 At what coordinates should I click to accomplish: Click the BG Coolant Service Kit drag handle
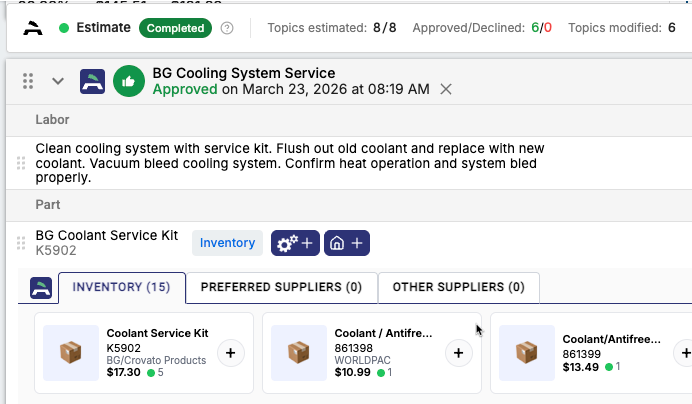(21, 243)
